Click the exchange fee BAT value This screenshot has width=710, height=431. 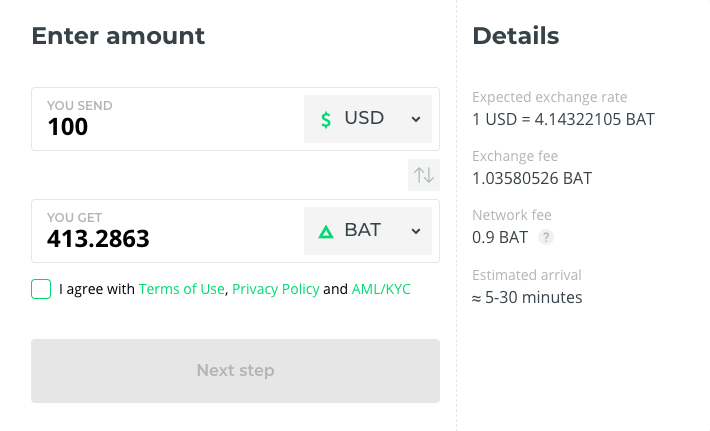pyautogui.click(x=532, y=179)
